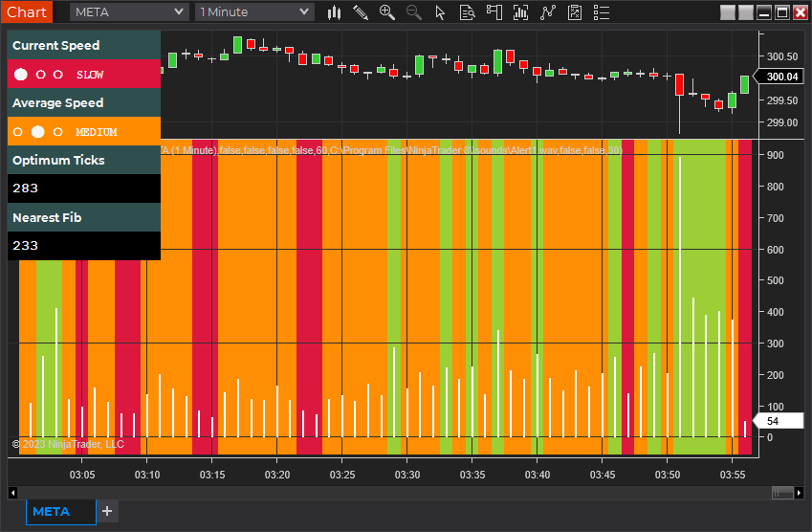The width and height of the screenshot is (812, 532).
Task: Click the MEDIUM speed label
Action: coord(97,132)
